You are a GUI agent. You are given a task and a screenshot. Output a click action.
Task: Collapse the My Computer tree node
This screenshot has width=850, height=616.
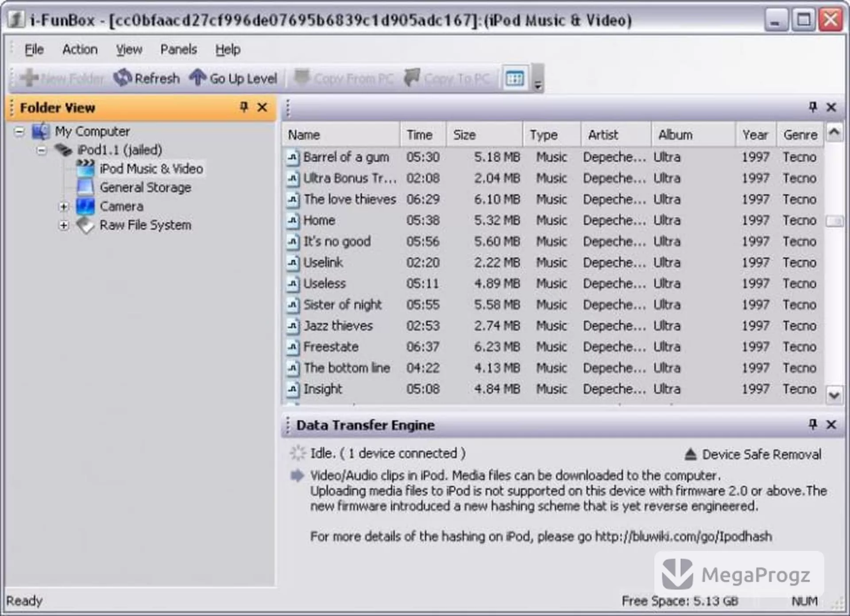click(19, 132)
